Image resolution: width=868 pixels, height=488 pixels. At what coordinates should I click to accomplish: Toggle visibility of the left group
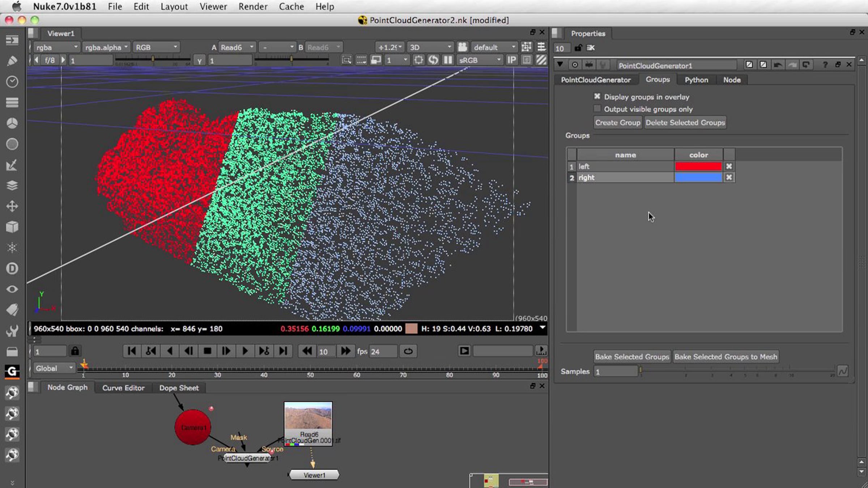tap(729, 166)
